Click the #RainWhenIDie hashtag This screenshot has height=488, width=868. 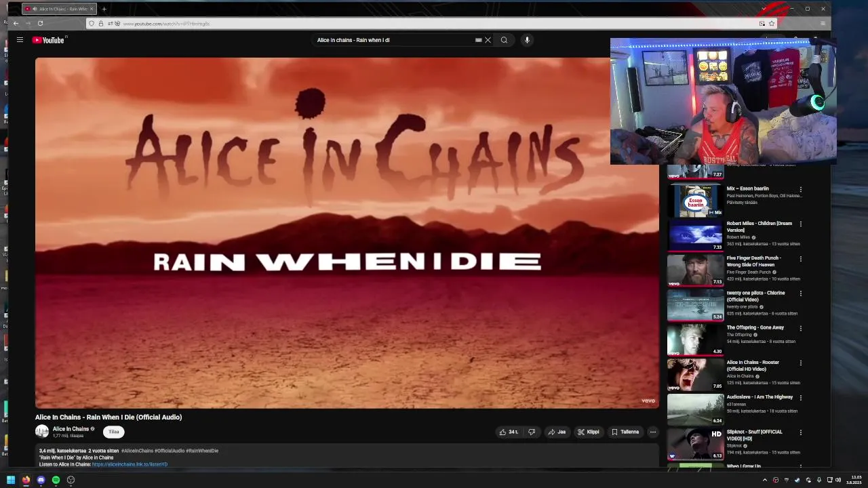[x=202, y=451]
